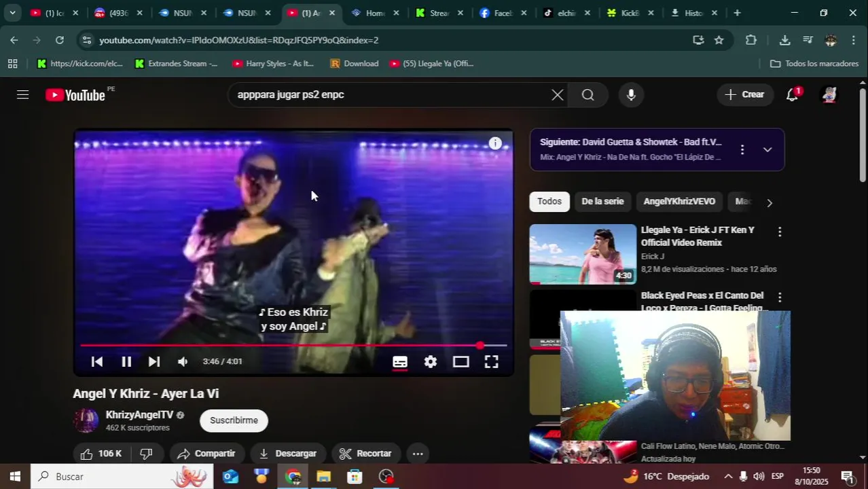
Task: Open the YouTube account avatar menu
Action: click(829, 94)
